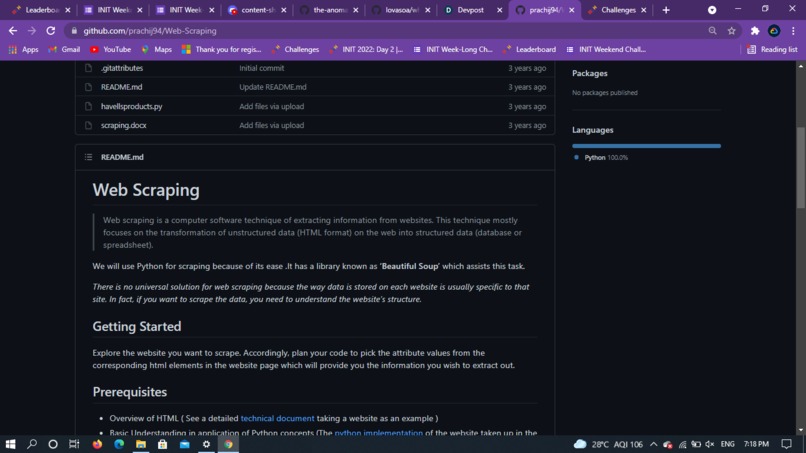This screenshot has width=806, height=453.
Task: Open Chrome three-dot menu
Action: 793,31
